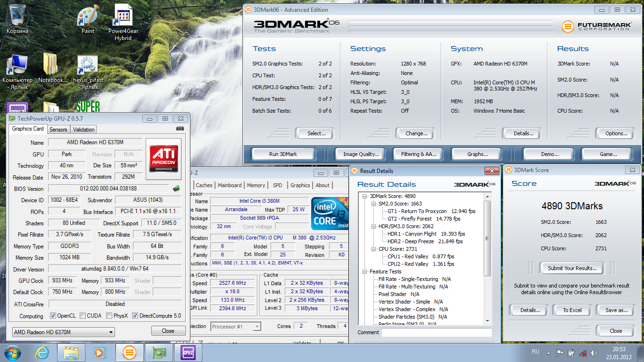Open hexus_pifast shortcut on desktop
644x362 pixels.
(88, 72)
